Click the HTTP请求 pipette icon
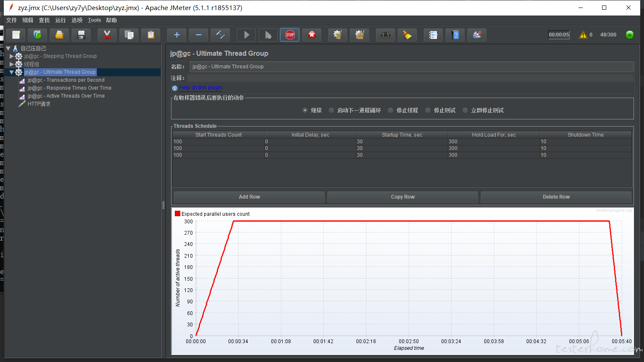The height and width of the screenshot is (362, 644). click(22, 104)
